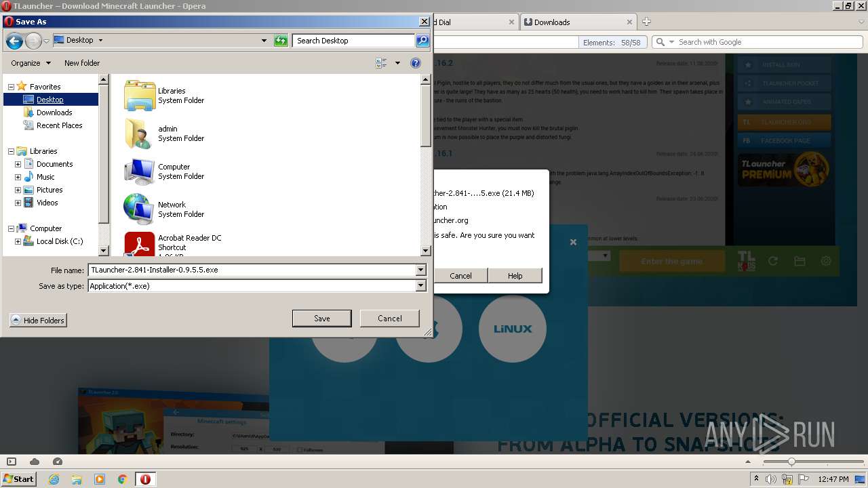This screenshot has width=868, height=488.
Task: Click Hide Folders button
Action: [38, 321]
